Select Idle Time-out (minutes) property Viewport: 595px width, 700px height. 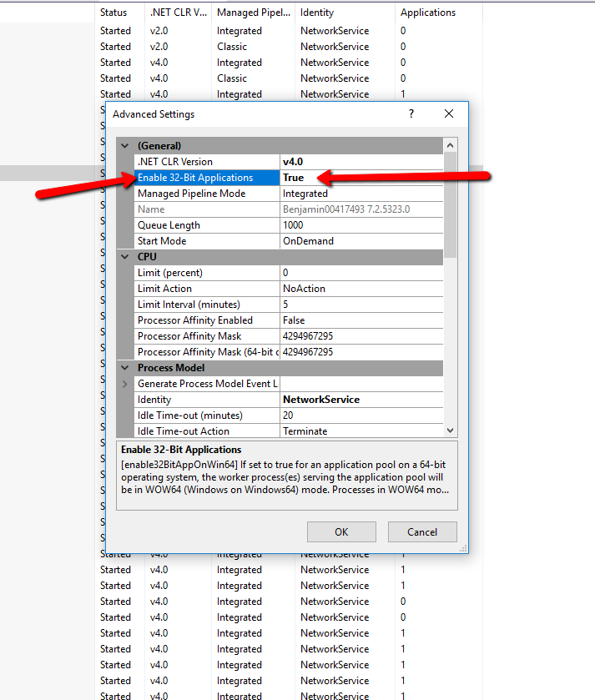pos(207,415)
